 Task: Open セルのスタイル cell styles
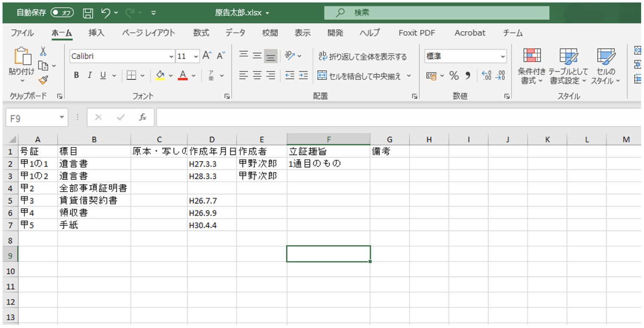tap(605, 66)
